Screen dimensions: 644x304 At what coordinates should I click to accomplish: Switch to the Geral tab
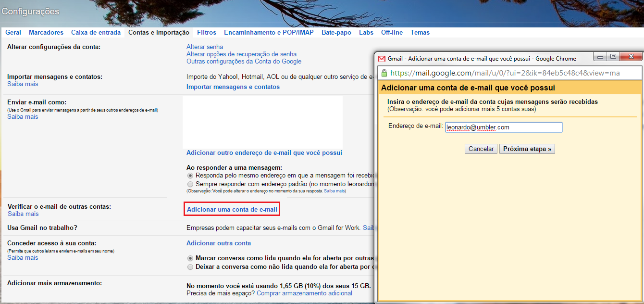point(13,32)
